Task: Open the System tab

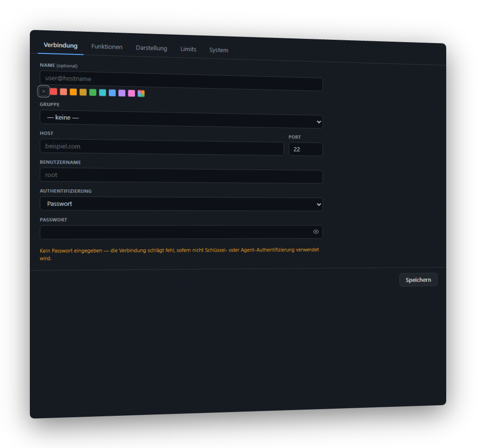Action: [218, 50]
